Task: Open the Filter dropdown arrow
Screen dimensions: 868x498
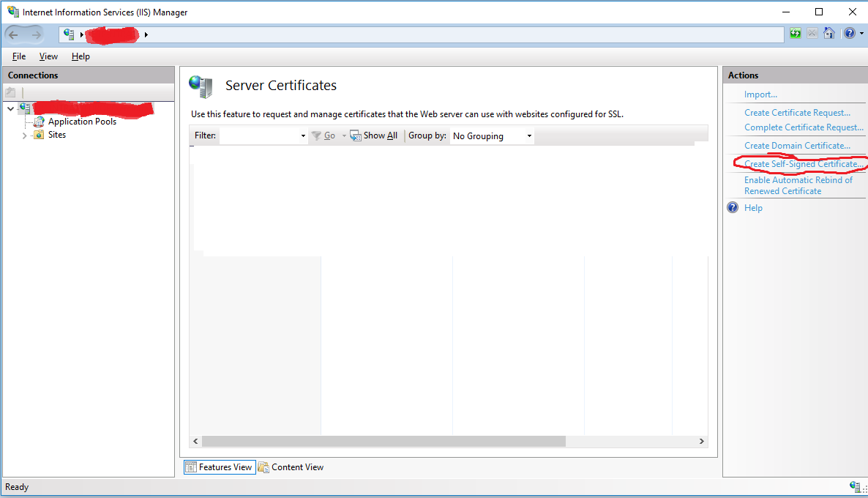Action: pyautogui.click(x=303, y=136)
